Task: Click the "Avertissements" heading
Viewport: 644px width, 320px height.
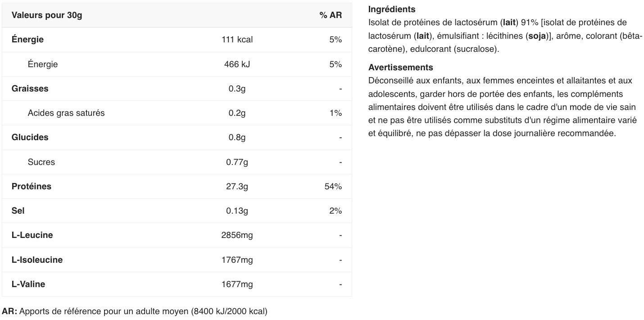Action: (x=400, y=68)
